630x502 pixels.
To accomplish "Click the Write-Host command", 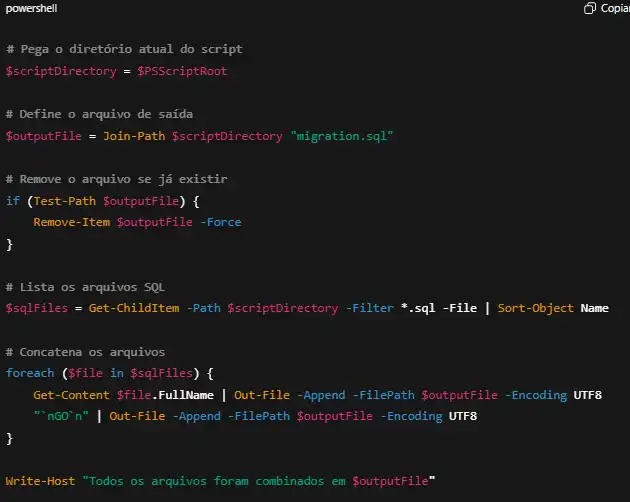I will pos(42,481).
